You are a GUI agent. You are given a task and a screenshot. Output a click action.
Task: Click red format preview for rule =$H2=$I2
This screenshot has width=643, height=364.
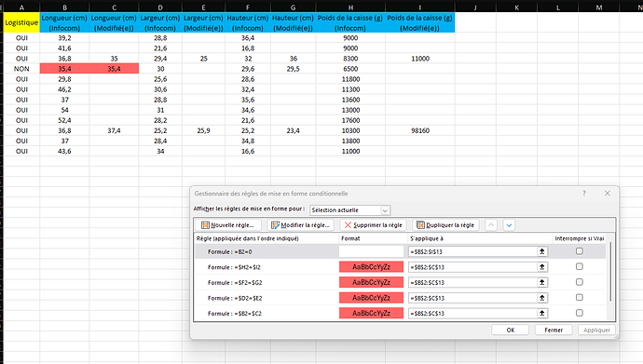[371, 267]
